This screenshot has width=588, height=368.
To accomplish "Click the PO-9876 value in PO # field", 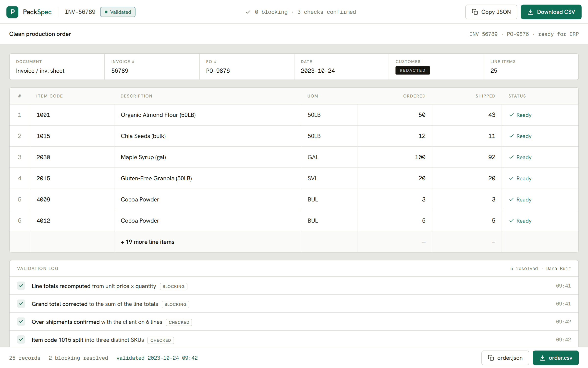I will [x=218, y=71].
